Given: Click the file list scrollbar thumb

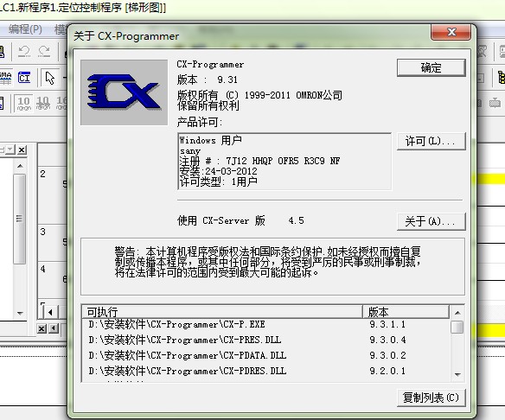Looking at the screenshot, I should (457, 327).
